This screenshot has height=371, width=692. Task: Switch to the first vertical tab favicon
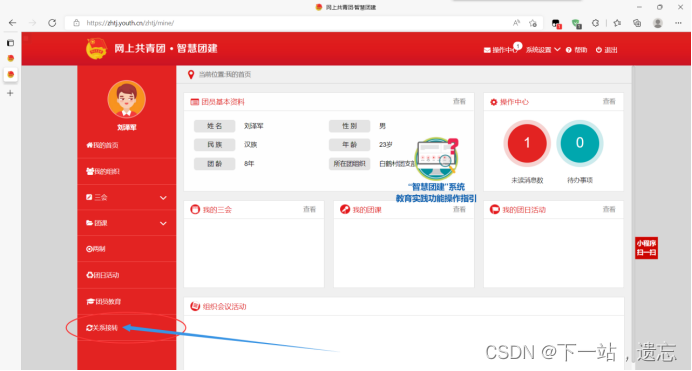[11, 58]
